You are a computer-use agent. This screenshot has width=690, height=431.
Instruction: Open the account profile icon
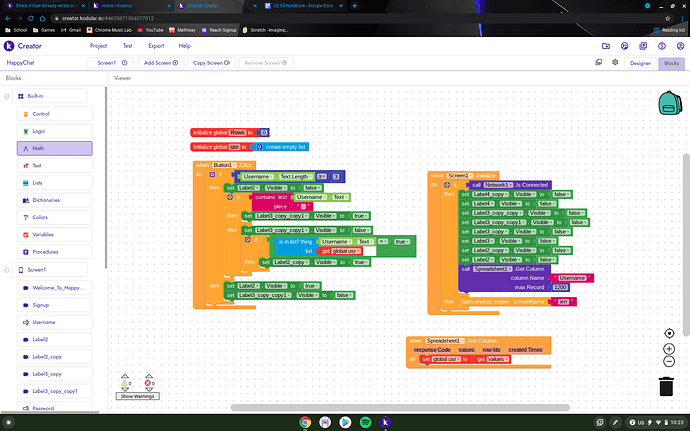click(680, 46)
